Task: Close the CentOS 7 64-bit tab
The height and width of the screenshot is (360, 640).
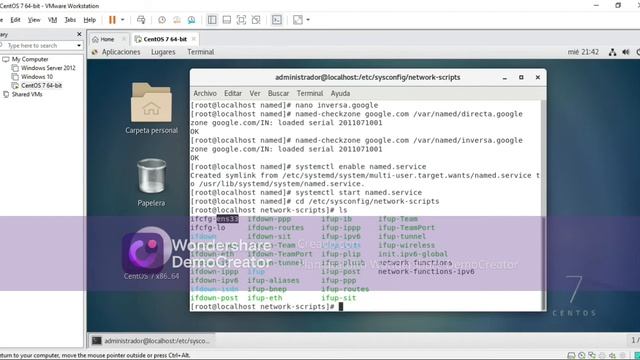Action: 194,39
